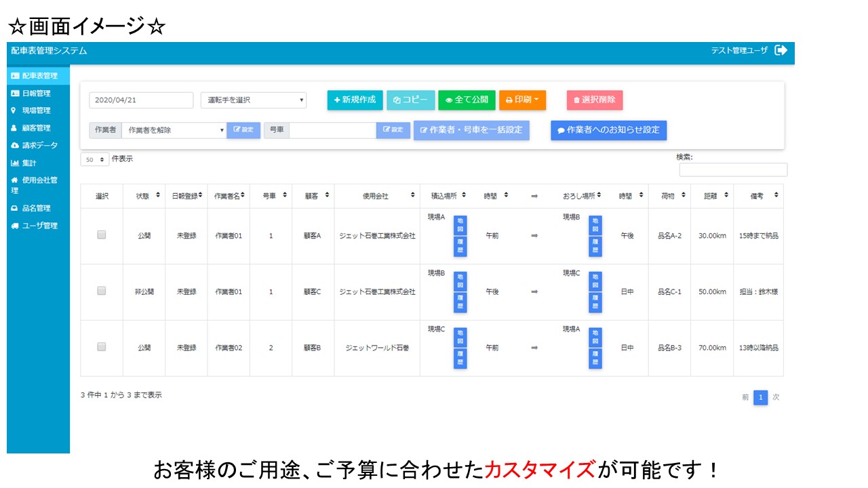
Task: Tick the checkbox in the 顧客C row
Action: pyautogui.click(x=101, y=291)
